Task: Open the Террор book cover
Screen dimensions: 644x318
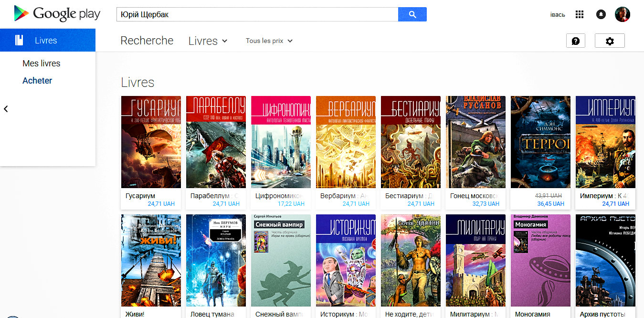Action: pos(540,142)
